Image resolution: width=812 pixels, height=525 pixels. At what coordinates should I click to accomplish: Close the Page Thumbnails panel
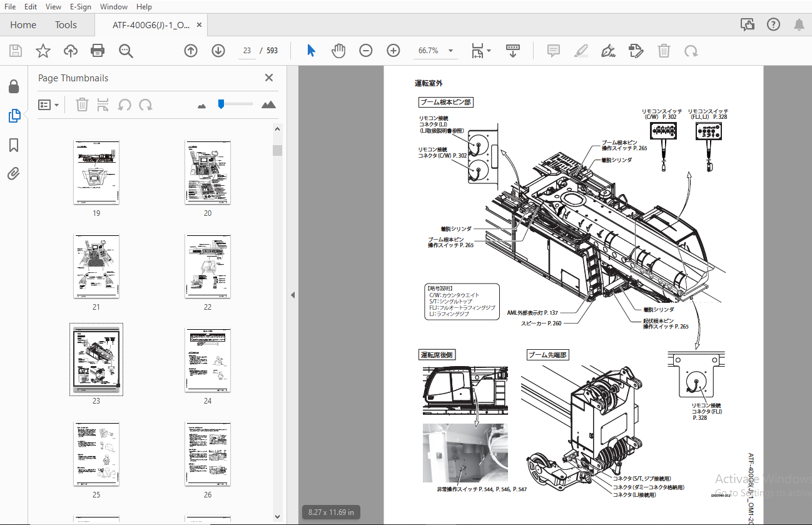click(x=269, y=78)
